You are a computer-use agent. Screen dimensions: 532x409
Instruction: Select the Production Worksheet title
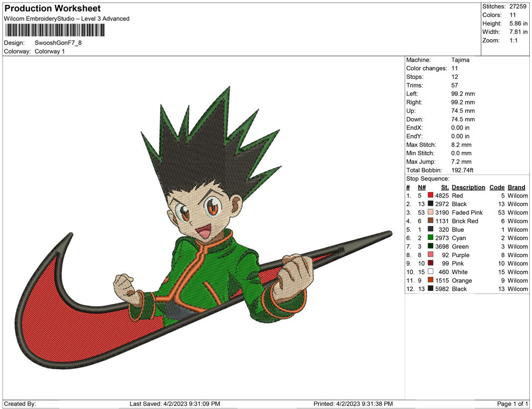coord(52,9)
